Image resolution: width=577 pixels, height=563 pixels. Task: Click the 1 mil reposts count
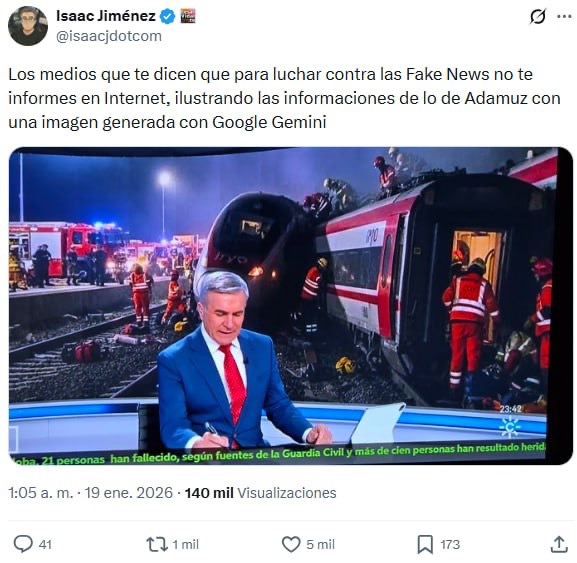tap(185, 545)
